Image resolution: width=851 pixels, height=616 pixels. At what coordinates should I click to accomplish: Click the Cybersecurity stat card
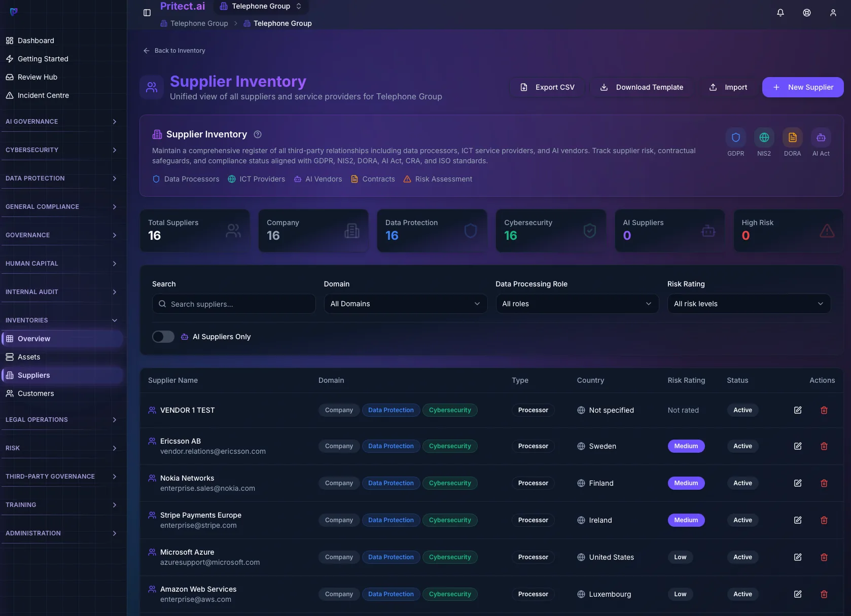tap(551, 231)
